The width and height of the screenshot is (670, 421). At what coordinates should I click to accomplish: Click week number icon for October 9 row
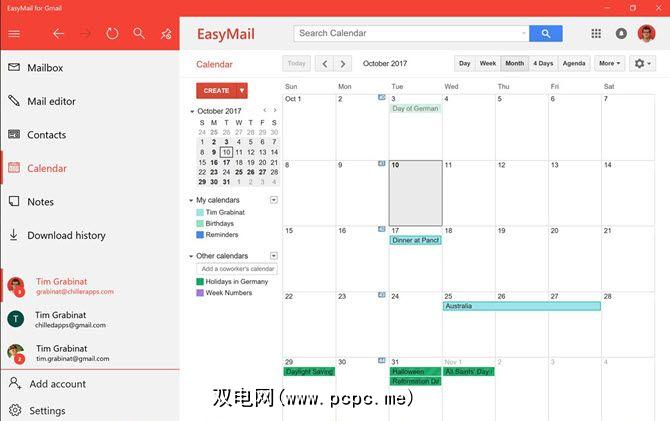coord(382,163)
